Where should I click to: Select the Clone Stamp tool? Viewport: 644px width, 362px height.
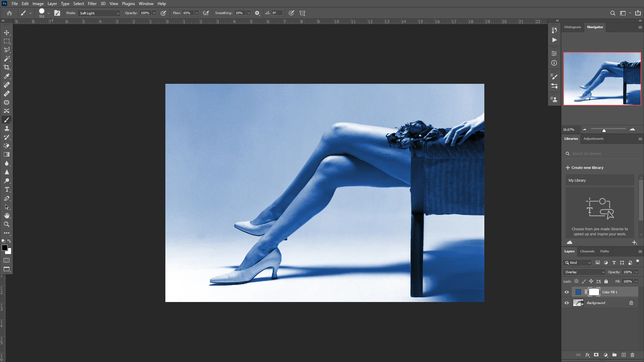7,129
